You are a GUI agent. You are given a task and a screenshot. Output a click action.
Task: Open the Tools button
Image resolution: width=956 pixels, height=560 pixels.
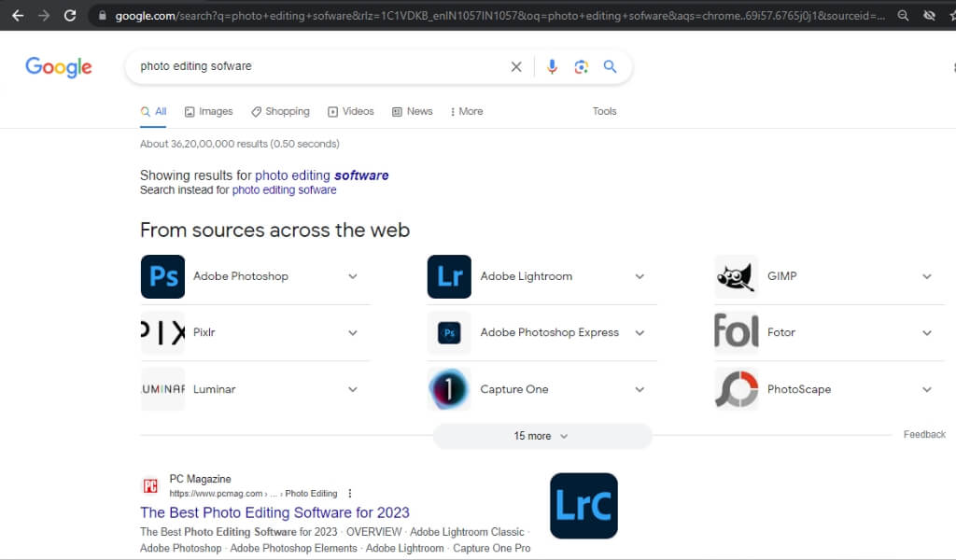[x=604, y=111]
